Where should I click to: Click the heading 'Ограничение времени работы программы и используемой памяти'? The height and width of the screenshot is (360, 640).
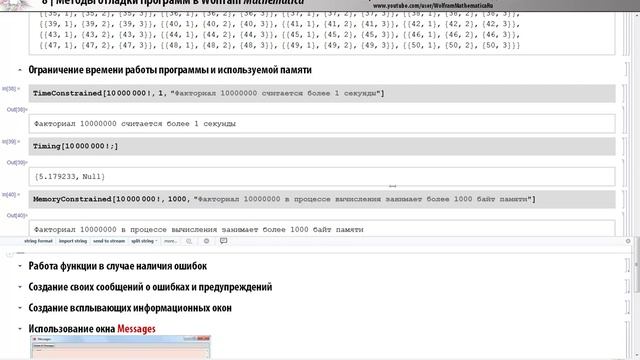click(x=170, y=70)
